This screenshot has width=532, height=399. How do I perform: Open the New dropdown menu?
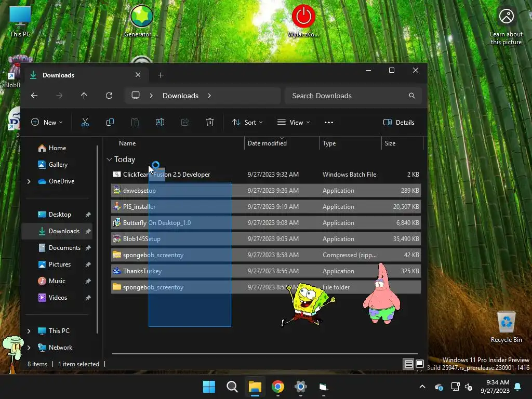coord(47,123)
